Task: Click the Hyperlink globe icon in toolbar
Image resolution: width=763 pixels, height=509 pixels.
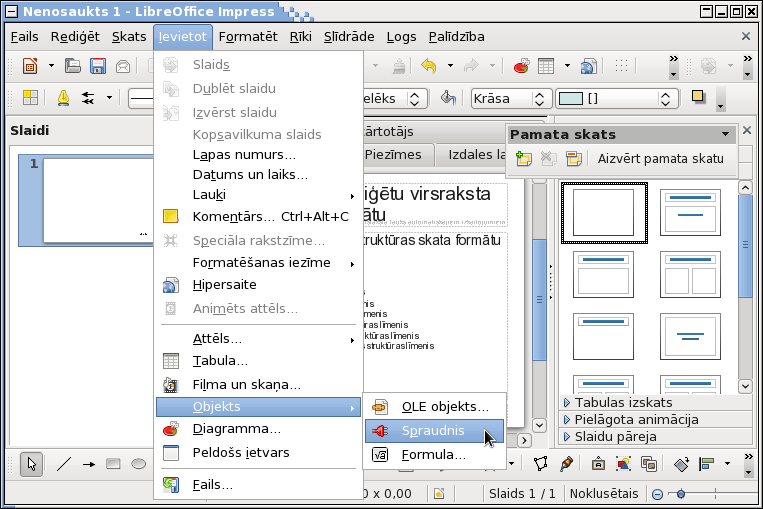Action: (589, 66)
